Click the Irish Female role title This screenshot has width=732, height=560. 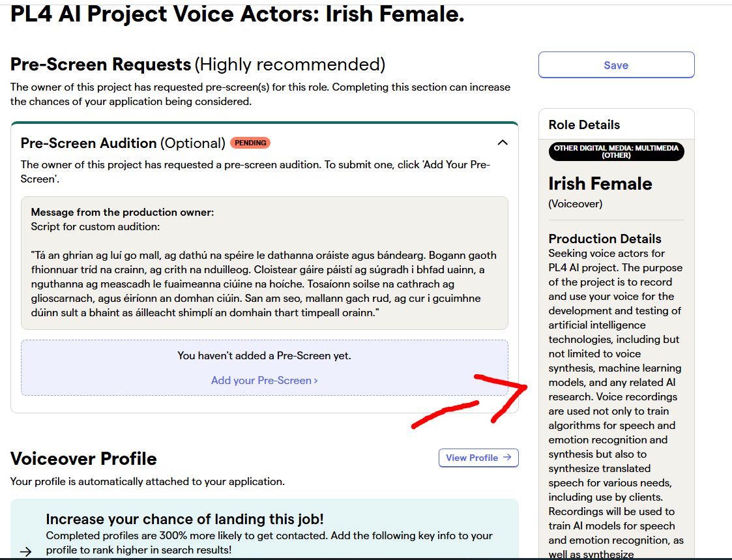600,184
